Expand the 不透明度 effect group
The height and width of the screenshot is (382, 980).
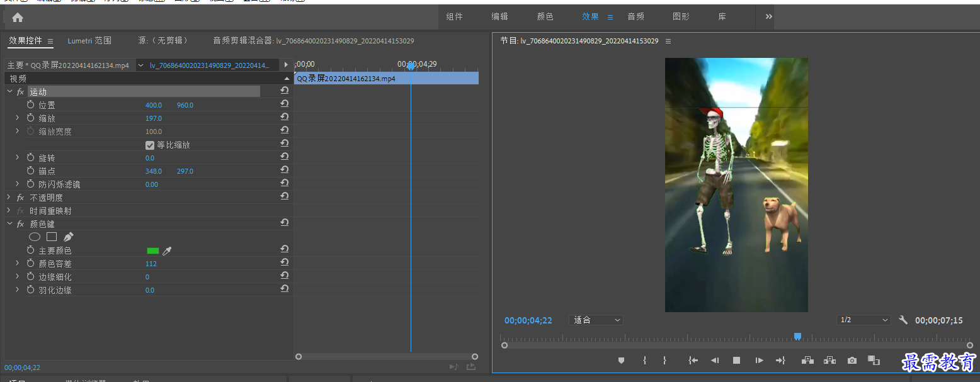9,198
